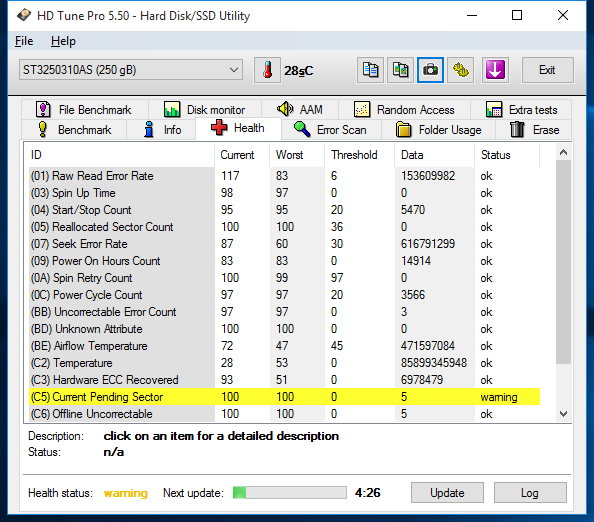The width and height of the screenshot is (594, 522).
Task: Click the camera save screenshot icon
Action: coord(430,70)
